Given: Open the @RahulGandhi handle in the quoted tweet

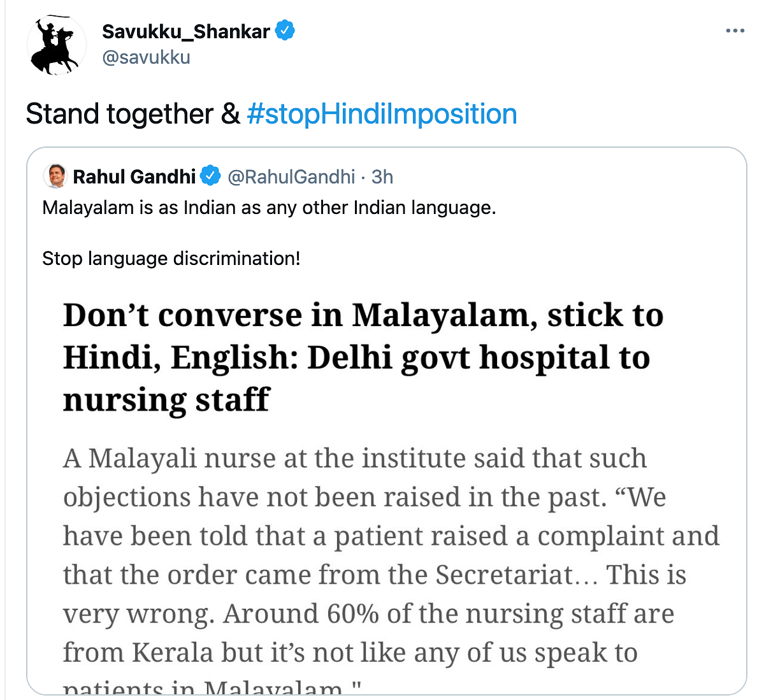Looking at the screenshot, I should coord(291,176).
